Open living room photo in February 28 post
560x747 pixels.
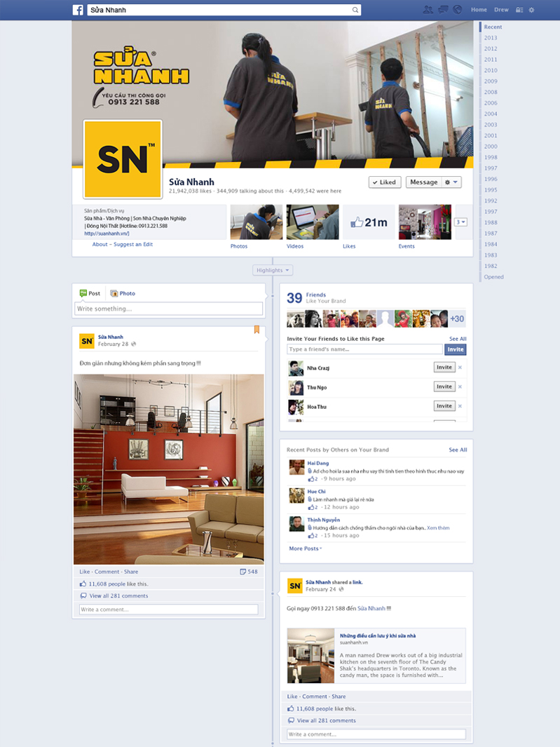(x=169, y=469)
